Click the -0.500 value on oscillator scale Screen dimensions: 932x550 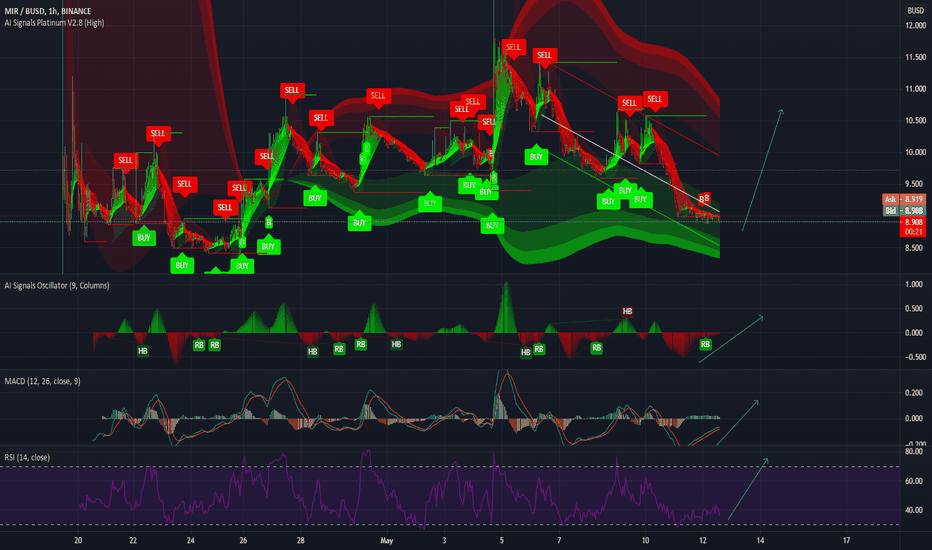click(912, 357)
